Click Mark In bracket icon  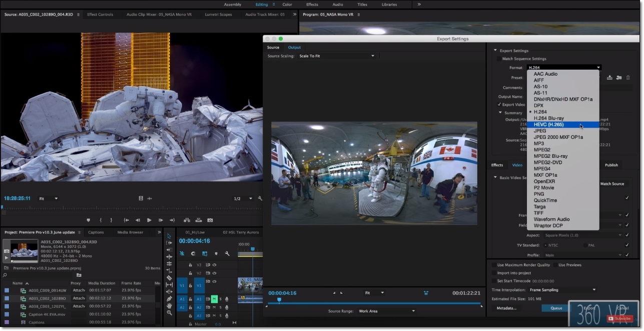point(101,220)
